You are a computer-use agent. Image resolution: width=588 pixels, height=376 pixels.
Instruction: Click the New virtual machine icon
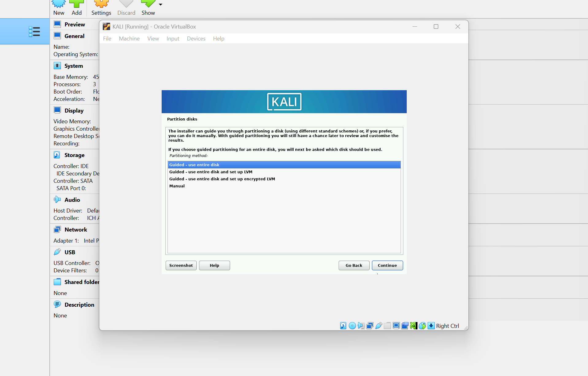coord(59,4)
